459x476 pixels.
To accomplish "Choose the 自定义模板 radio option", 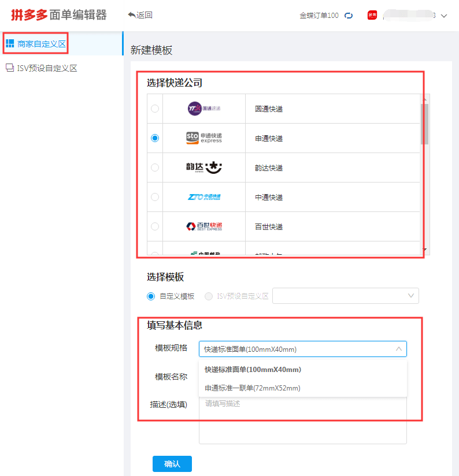I will point(151,296).
